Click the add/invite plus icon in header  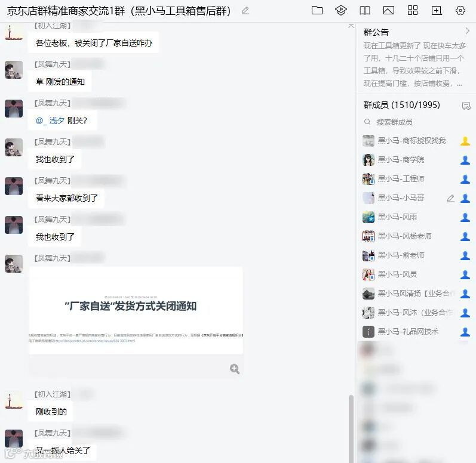(x=437, y=11)
